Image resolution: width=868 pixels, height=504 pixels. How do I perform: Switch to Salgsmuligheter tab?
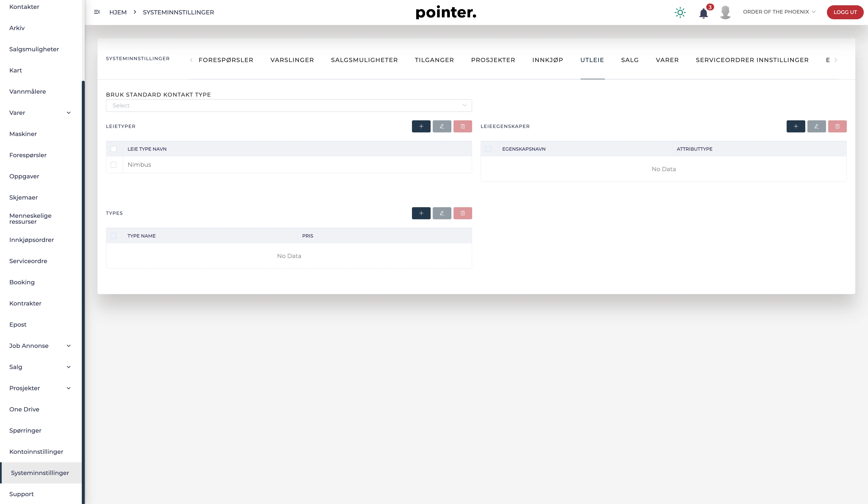364,60
